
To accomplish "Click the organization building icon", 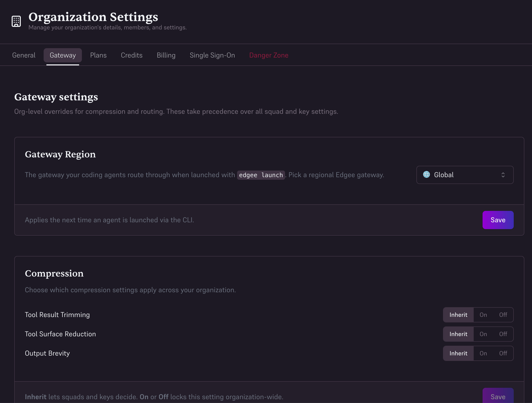I will pyautogui.click(x=16, y=21).
